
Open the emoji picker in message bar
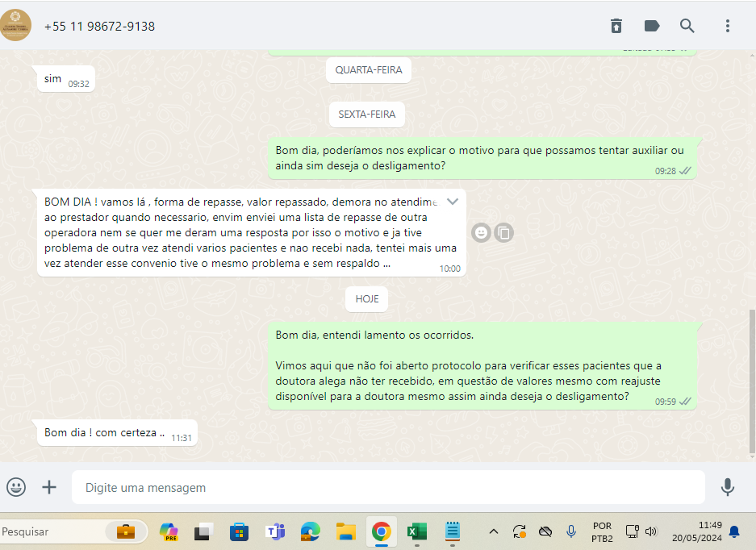[16, 487]
